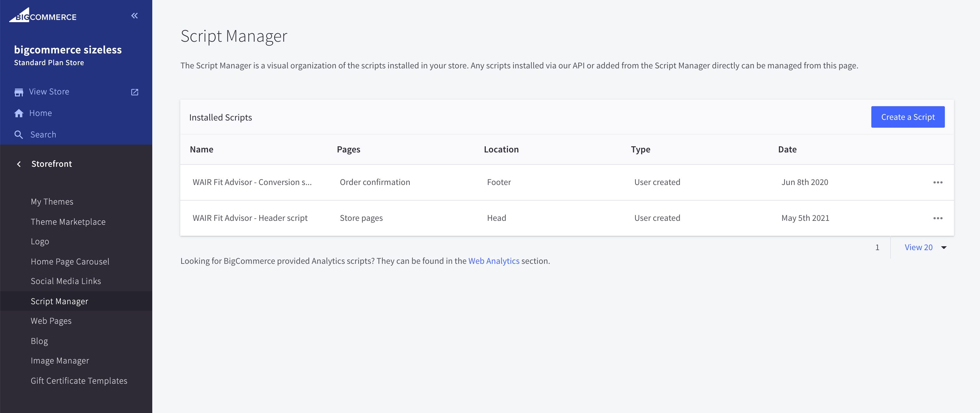The image size is (980, 413).
Task: Click 'Installed Scripts' panel heading
Action: coord(220,117)
